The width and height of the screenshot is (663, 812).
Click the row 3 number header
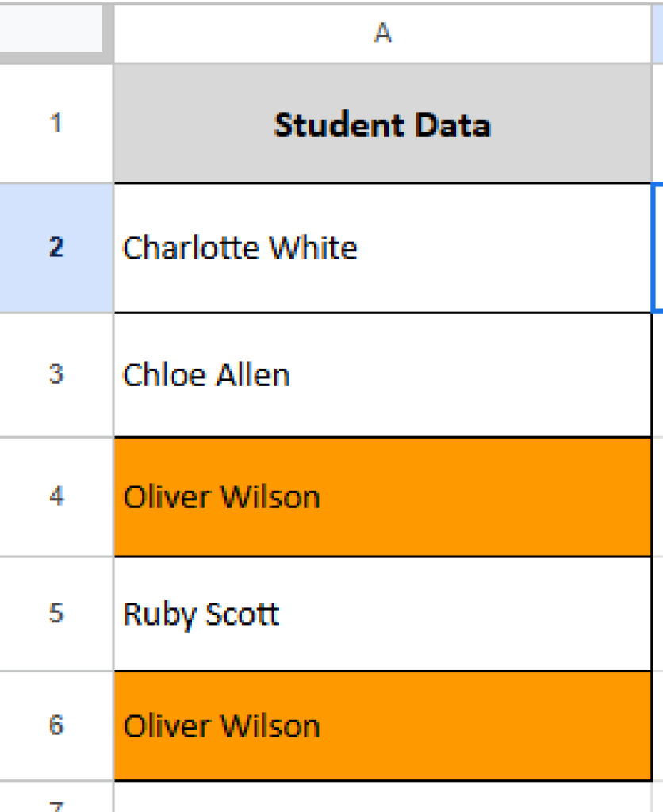[x=56, y=374]
